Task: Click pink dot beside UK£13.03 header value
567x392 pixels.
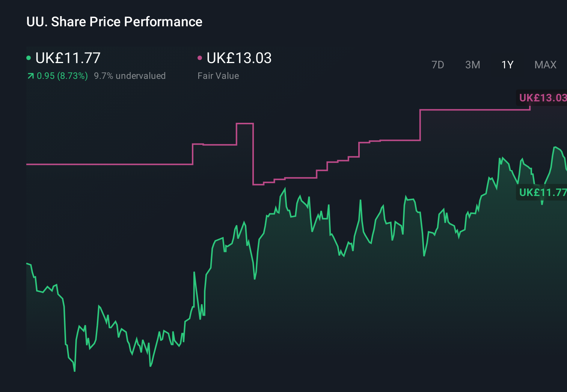Action: click(x=200, y=58)
